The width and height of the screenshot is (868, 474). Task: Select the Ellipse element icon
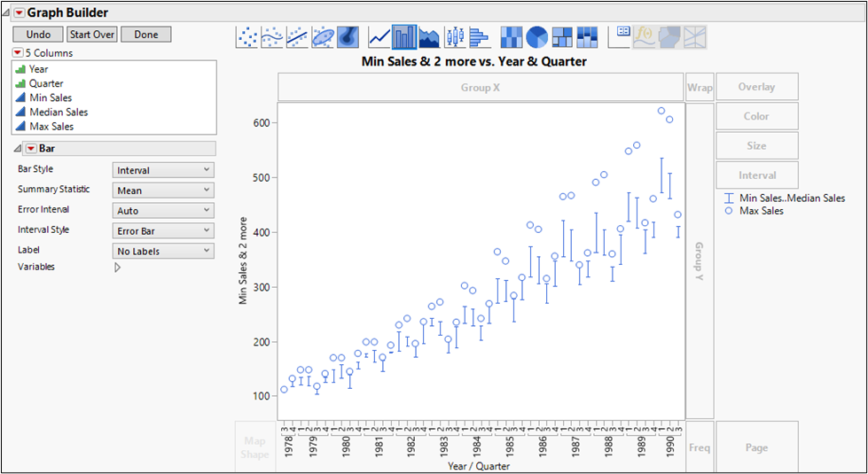point(323,37)
